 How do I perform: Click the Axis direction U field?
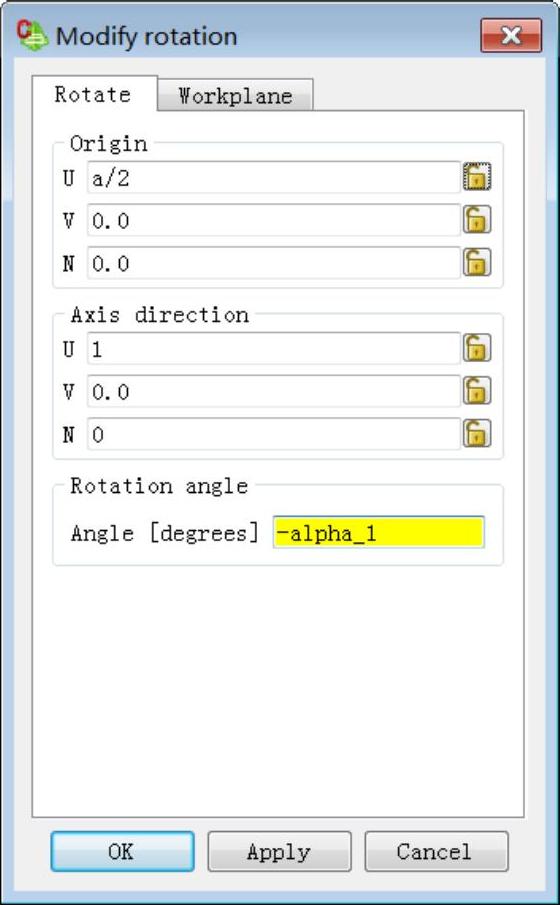pos(274,349)
